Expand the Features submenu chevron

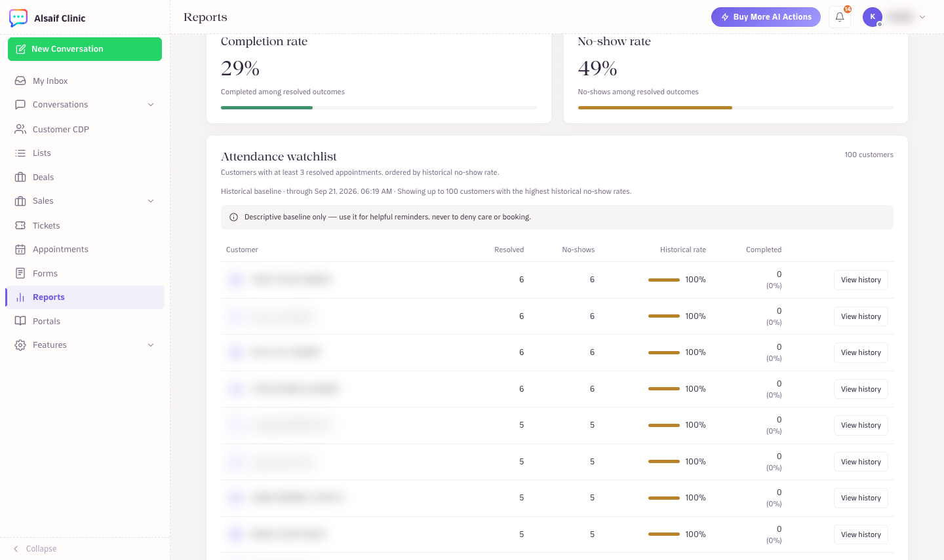coord(151,345)
